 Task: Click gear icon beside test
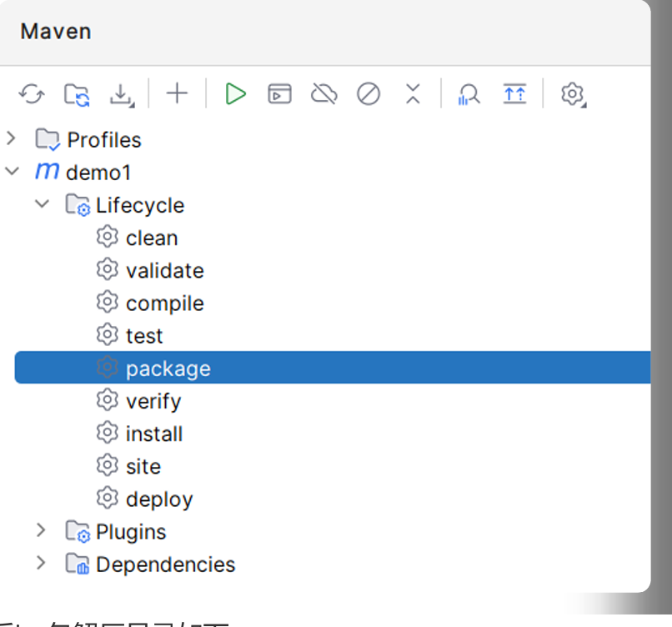pos(108,334)
